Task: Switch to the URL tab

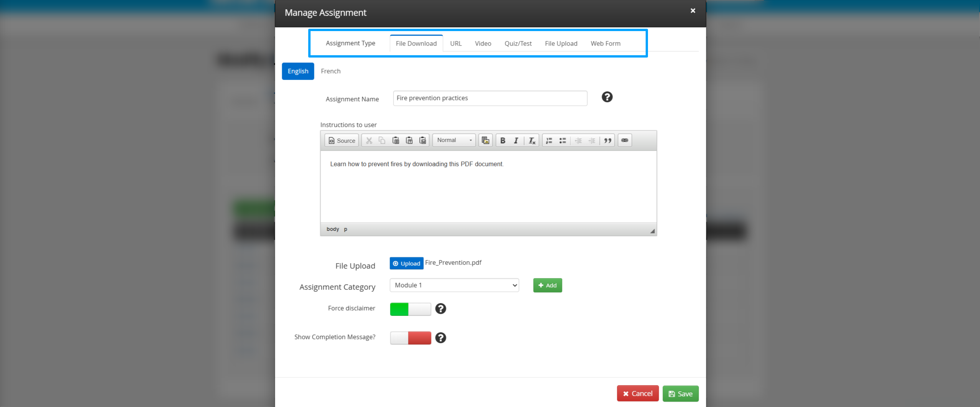Action: click(456, 43)
